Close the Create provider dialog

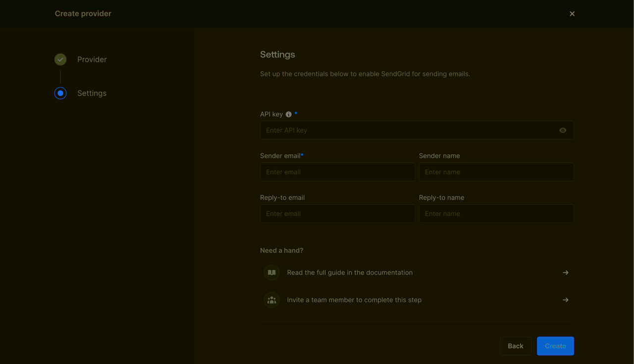tap(572, 14)
